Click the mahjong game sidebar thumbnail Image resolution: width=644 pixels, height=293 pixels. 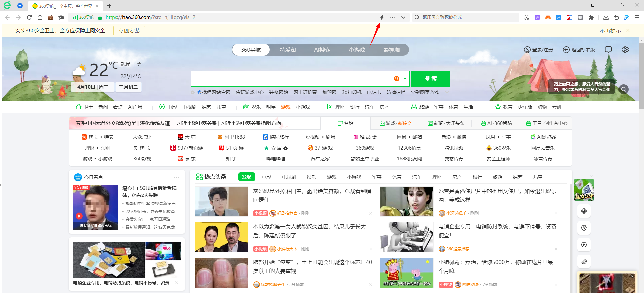(584, 190)
